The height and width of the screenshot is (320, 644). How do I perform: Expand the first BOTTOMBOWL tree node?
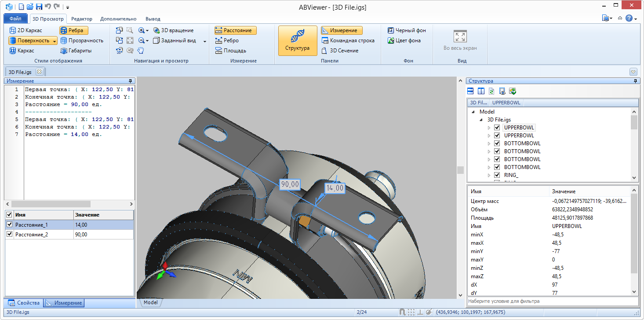pyautogui.click(x=489, y=143)
